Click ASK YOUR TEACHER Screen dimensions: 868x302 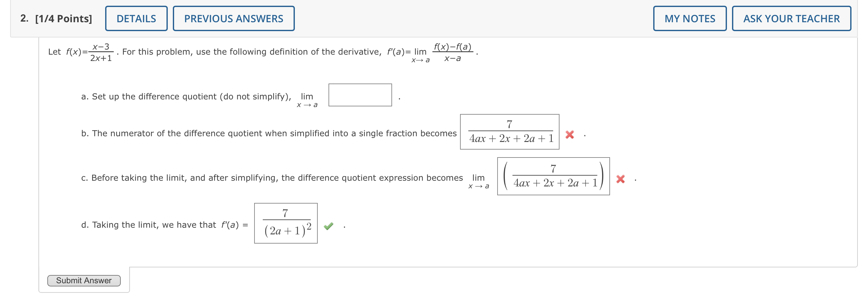point(791,18)
